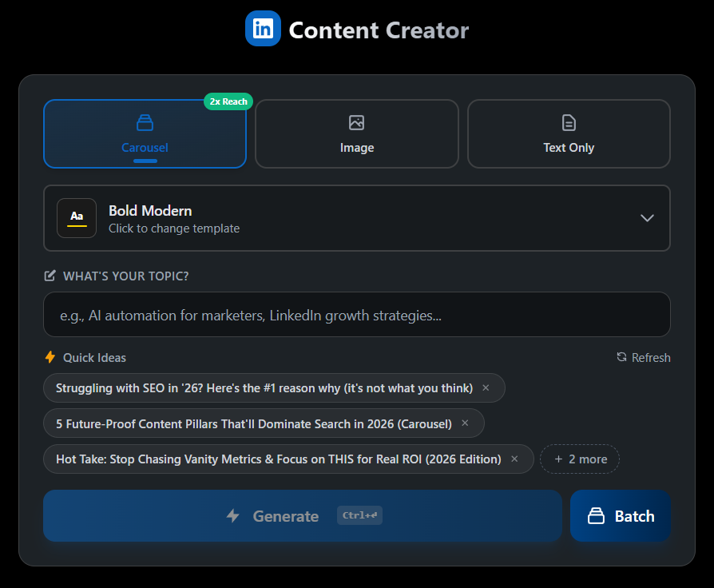Select the carousel icon on the Carousel card
This screenshot has width=714, height=588.
point(145,122)
